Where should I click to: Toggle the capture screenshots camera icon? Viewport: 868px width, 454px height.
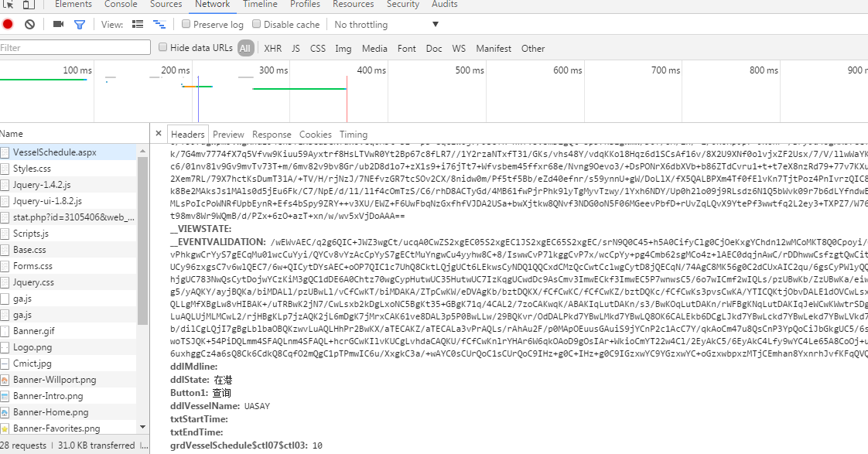(x=58, y=24)
